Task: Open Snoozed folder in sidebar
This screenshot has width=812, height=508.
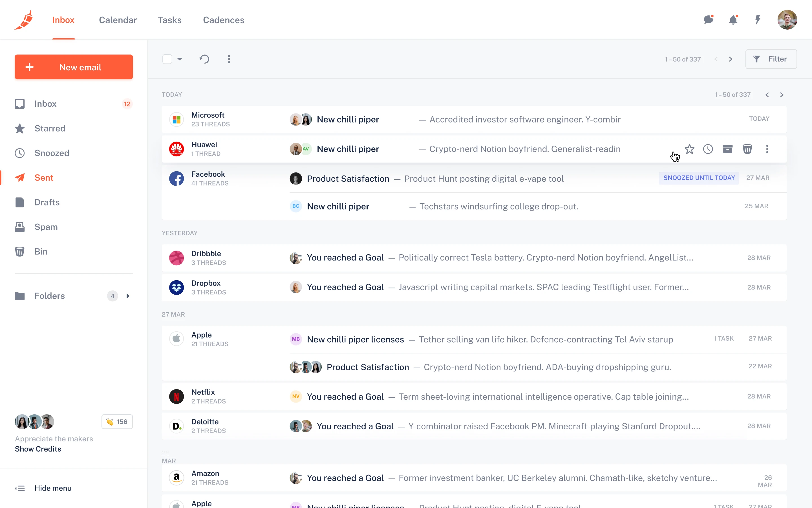Action: [74, 153]
